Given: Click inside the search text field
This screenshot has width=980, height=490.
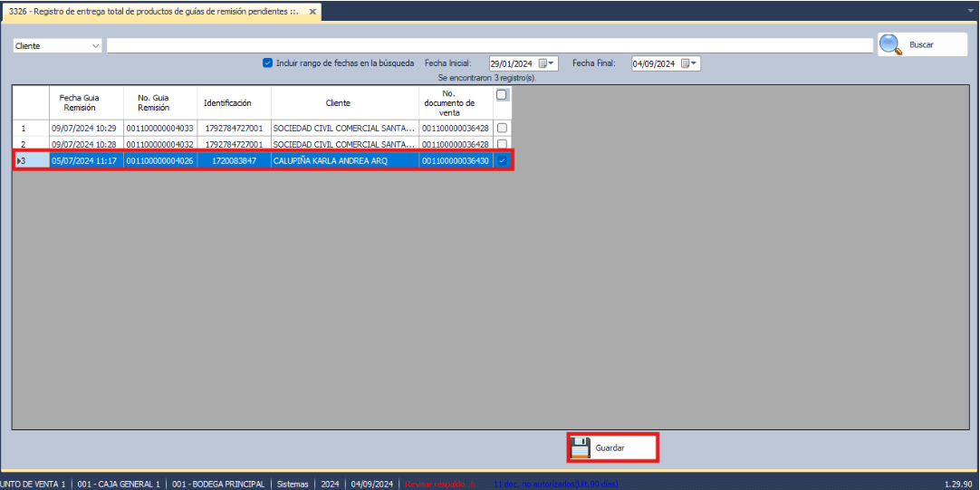Looking at the screenshot, I should click(x=489, y=45).
